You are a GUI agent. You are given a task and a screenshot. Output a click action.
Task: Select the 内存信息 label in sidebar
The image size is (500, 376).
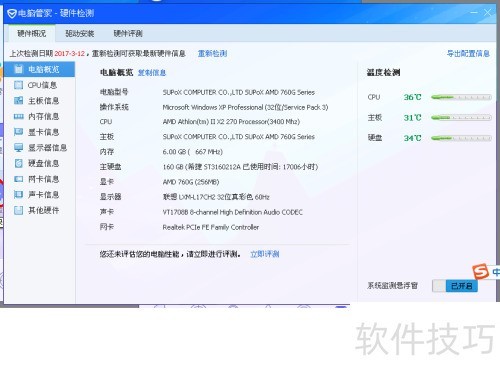click(x=43, y=116)
